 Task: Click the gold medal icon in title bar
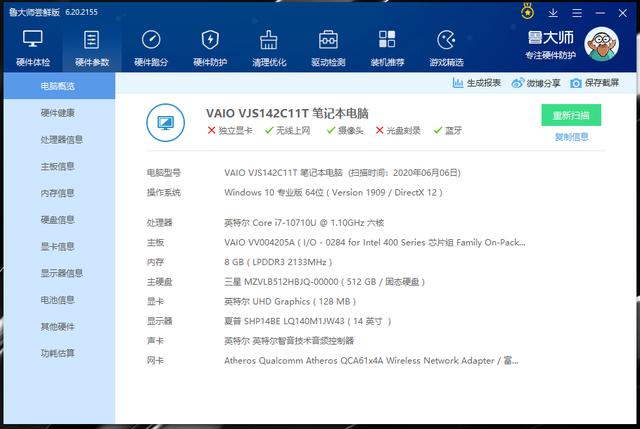click(x=527, y=11)
